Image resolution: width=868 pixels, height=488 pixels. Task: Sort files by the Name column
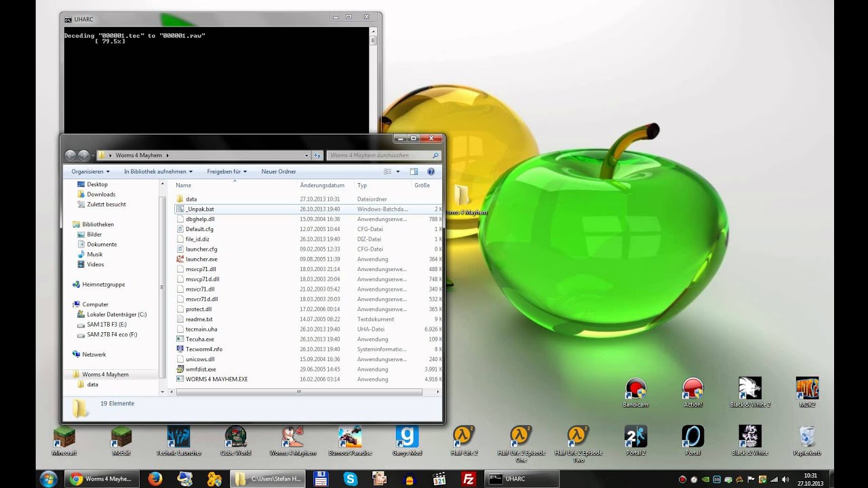(x=236, y=185)
